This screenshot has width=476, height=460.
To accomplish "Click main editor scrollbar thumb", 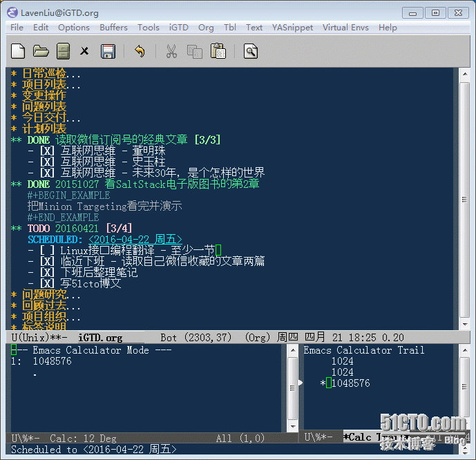I will click(464, 200).
